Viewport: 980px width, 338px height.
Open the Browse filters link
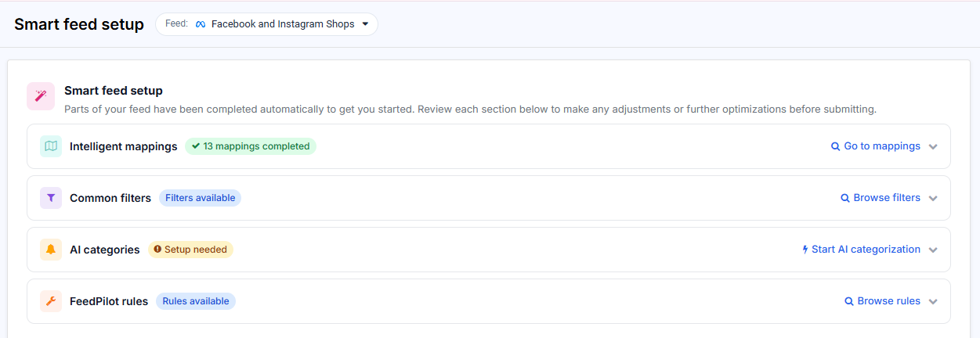881,198
